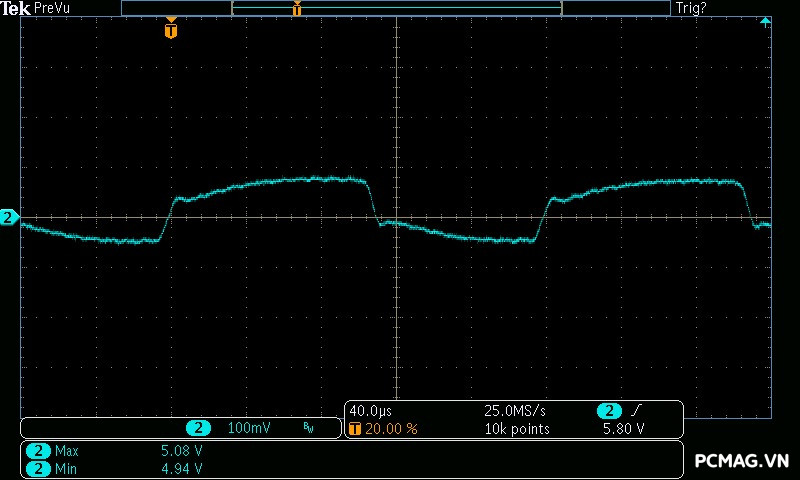The height and width of the screenshot is (480, 800).
Task: Select the 10k points record length readout
Action: coord(516,429)
